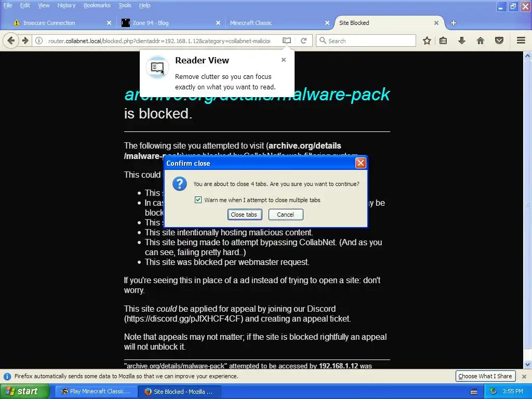The height and width of the screenshot is (399, 532).
Task: Click the network tray icon near clock
Action: coord(493,392)
